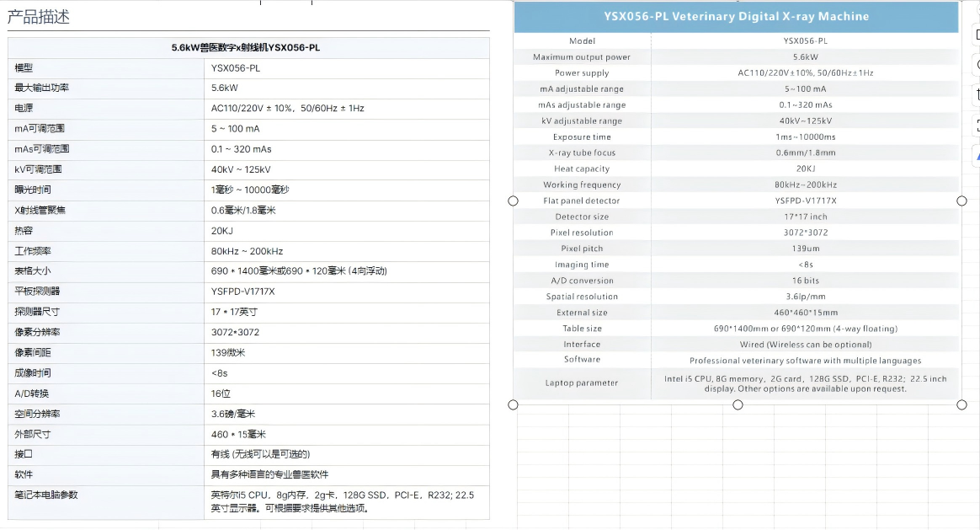Screen dimensions: 980x530
Task: Click the Pixel pitch label
Action: click(582, 249)
